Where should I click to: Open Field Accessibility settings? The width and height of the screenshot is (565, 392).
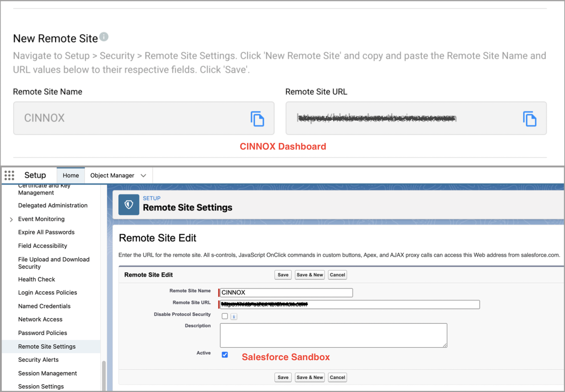43,245
